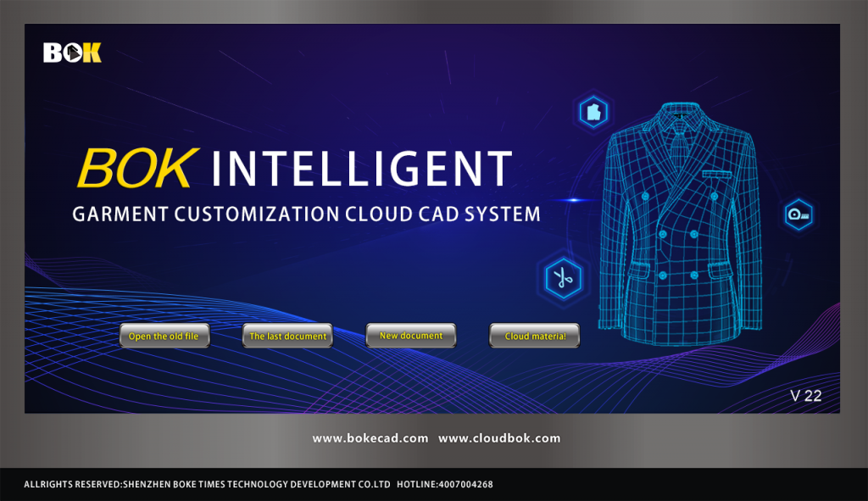Click the "Open the old file" button

pos(164,336)
